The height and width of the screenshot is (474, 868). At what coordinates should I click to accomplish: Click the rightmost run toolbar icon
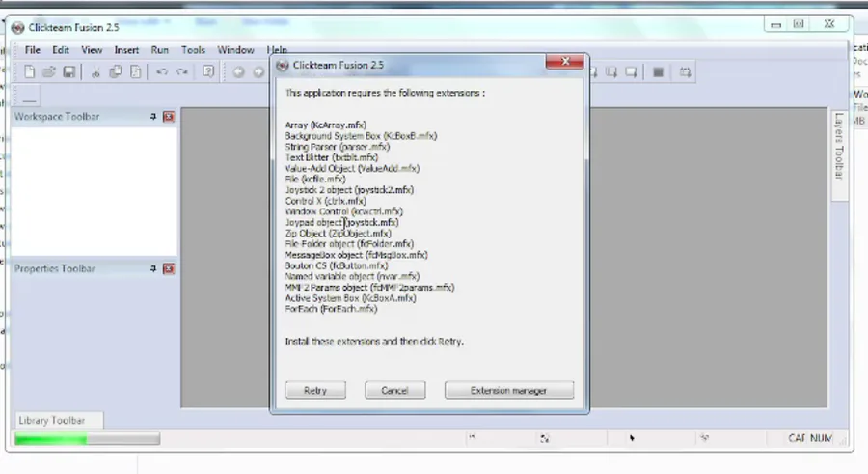685,72
